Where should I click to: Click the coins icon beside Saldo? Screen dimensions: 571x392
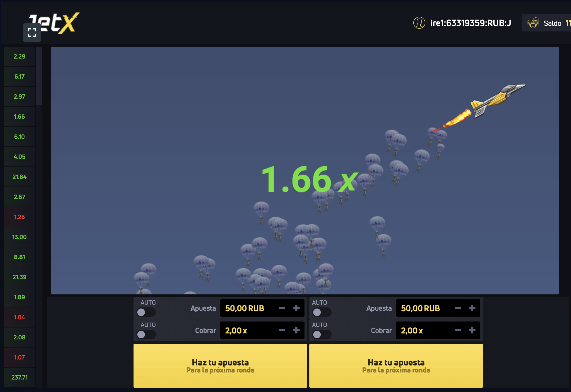533,23
